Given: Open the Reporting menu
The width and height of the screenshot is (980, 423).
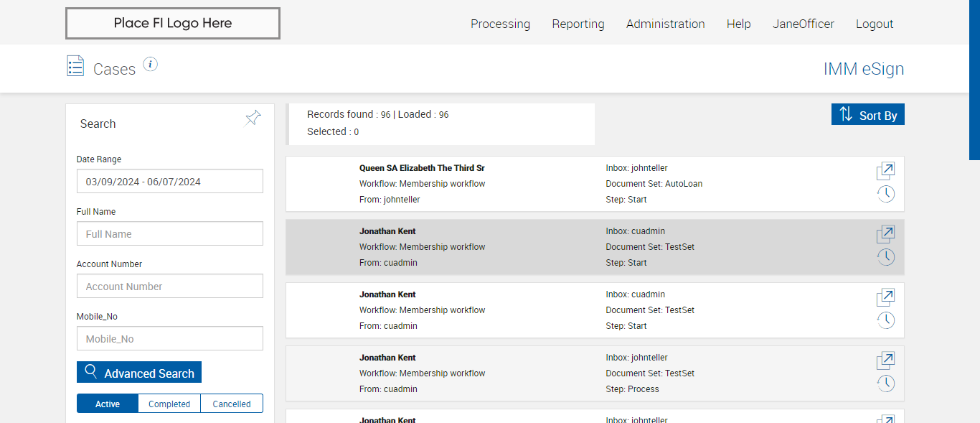Looking at the screenshot, I should pos(578,24).
